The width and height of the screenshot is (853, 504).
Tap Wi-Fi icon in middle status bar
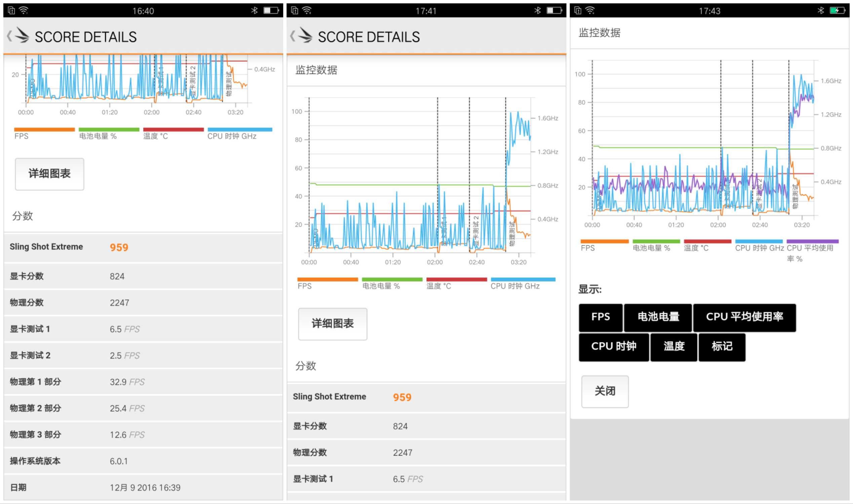(307, 10)
